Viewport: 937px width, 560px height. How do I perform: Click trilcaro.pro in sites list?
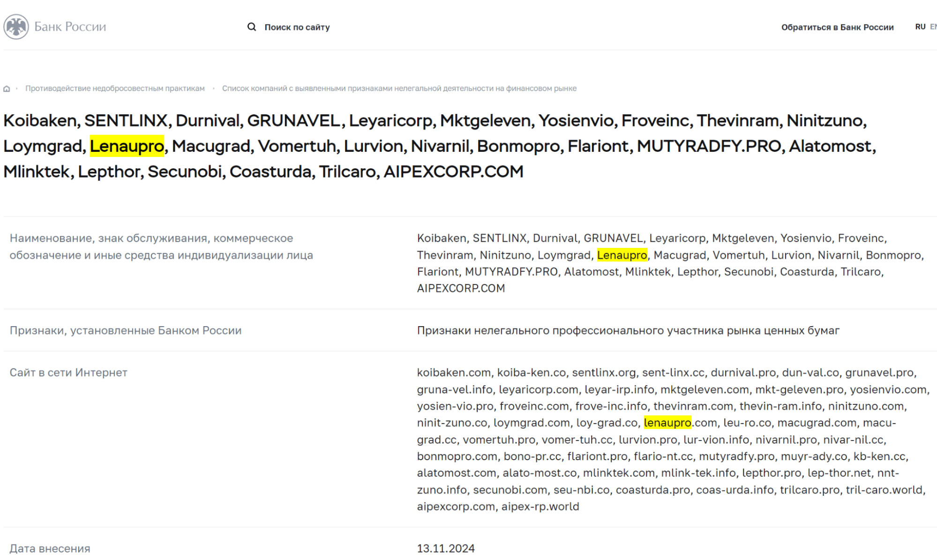coord(810,490)
